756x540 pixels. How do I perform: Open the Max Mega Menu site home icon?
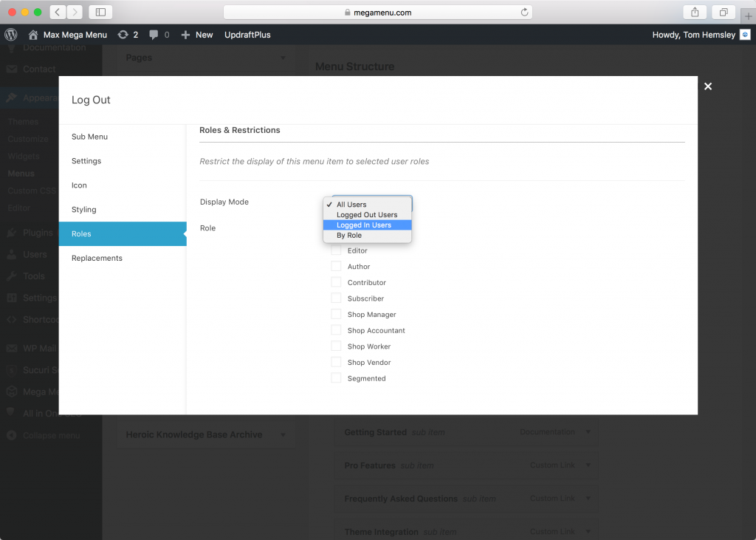[x=32, y=34]
